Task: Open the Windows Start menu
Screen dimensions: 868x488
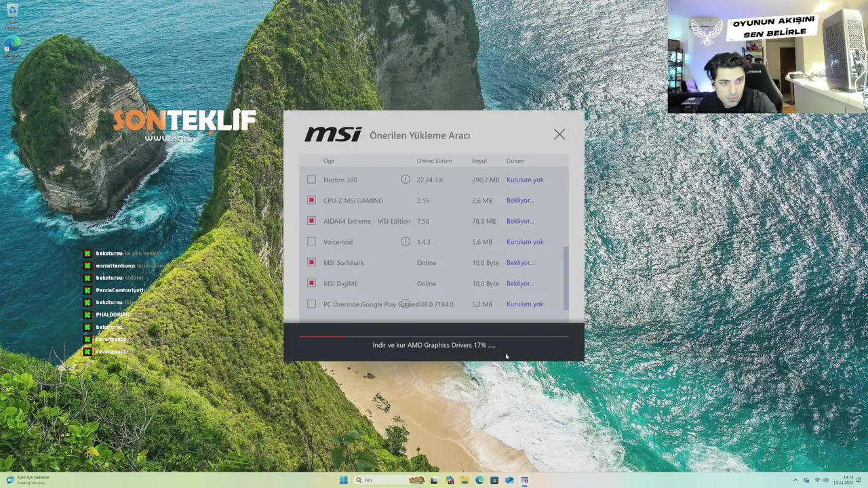Action: (343, 480)
